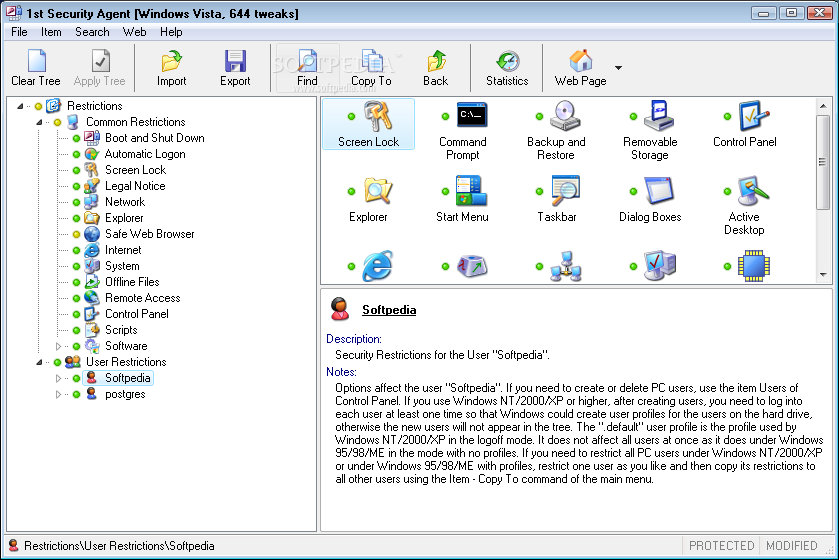The height and width of the screenshot is (560, 839).
Task: Click the status bar path Restrictions\User Restrictions\Softpedia
Action: coord(119,546)
